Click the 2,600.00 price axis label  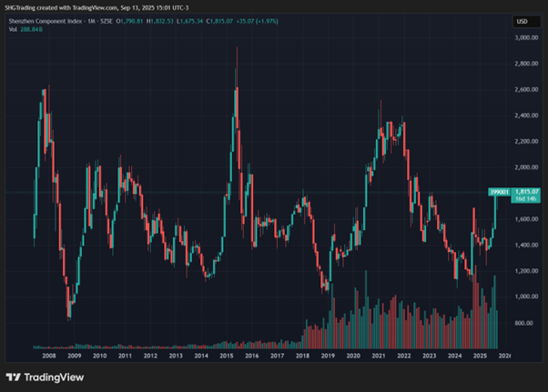526,89
